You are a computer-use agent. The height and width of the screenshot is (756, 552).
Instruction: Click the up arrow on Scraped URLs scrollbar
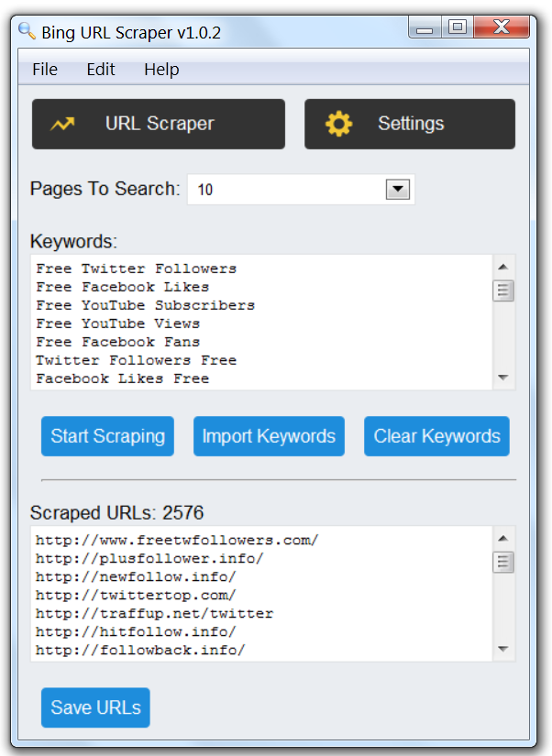(502, 540)
